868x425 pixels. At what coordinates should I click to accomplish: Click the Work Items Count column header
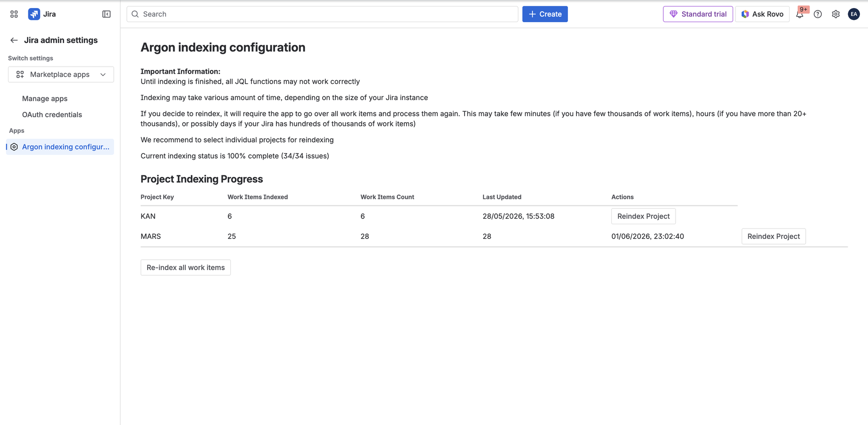point(387,197)
